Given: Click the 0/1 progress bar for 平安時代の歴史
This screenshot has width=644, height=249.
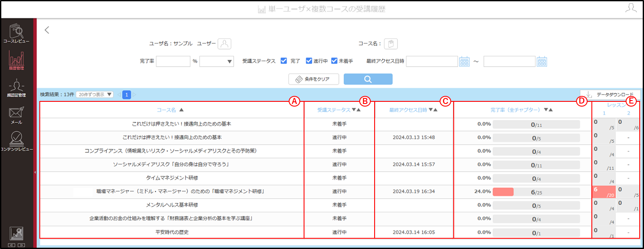Looking at the screenshot, I should pyautogui.click(x=536, y=233).
